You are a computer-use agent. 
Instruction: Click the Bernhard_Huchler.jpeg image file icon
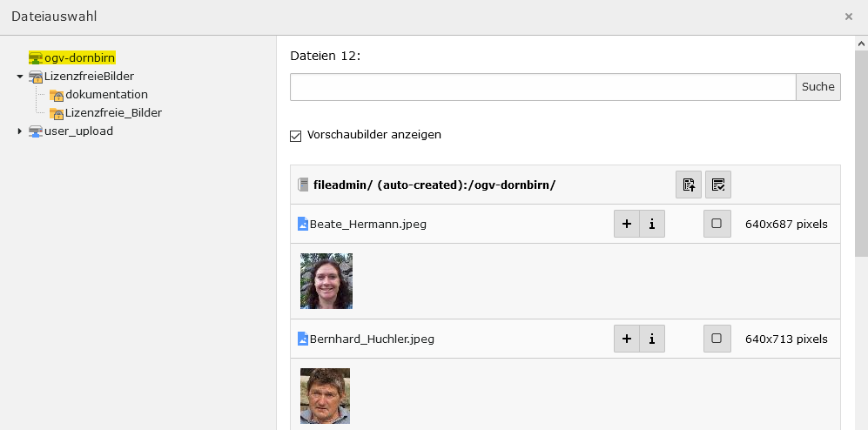point(303,339)
